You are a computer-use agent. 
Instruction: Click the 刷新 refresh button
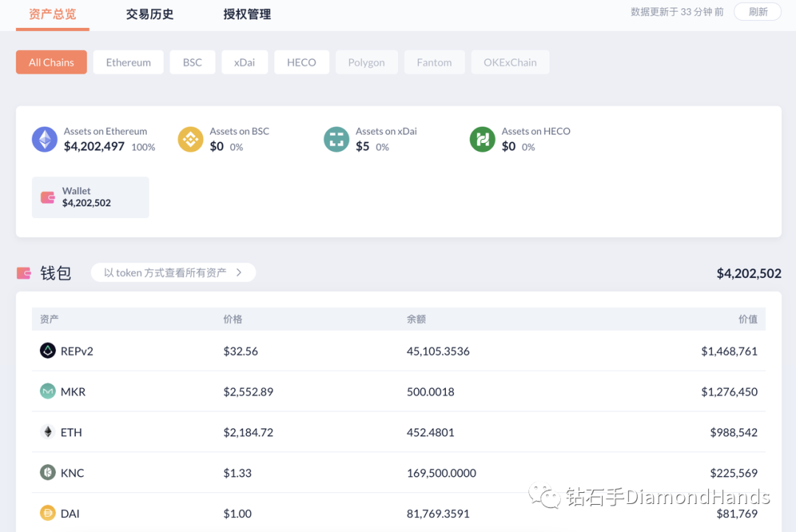click(758, 12)
